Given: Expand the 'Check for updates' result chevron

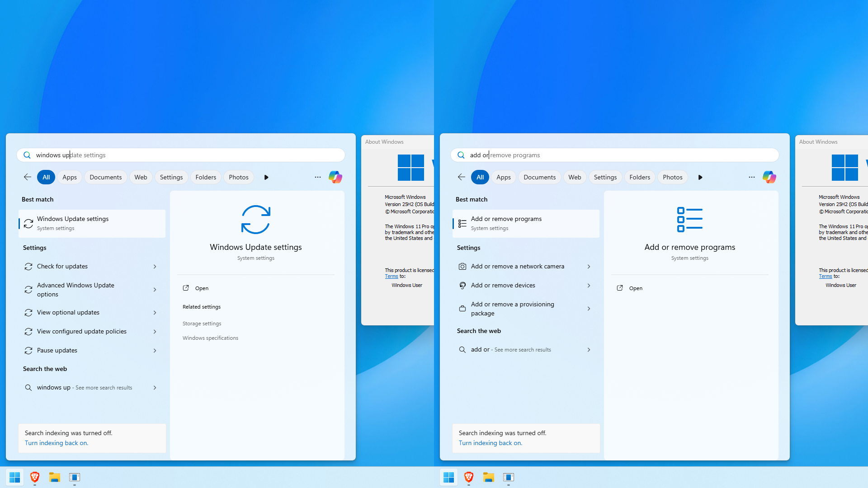Looking at the screenshot, I should tap(155, 267).
